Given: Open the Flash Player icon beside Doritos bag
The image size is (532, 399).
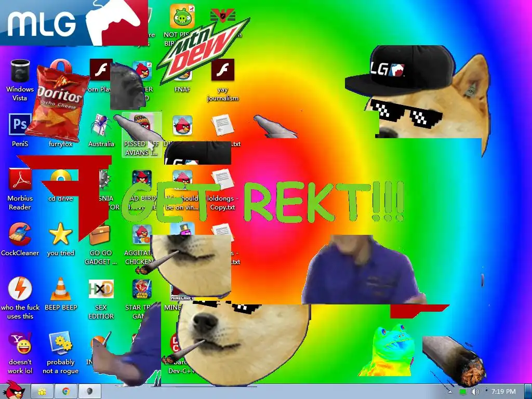Looking at the screenshot, I should point(100,70).
